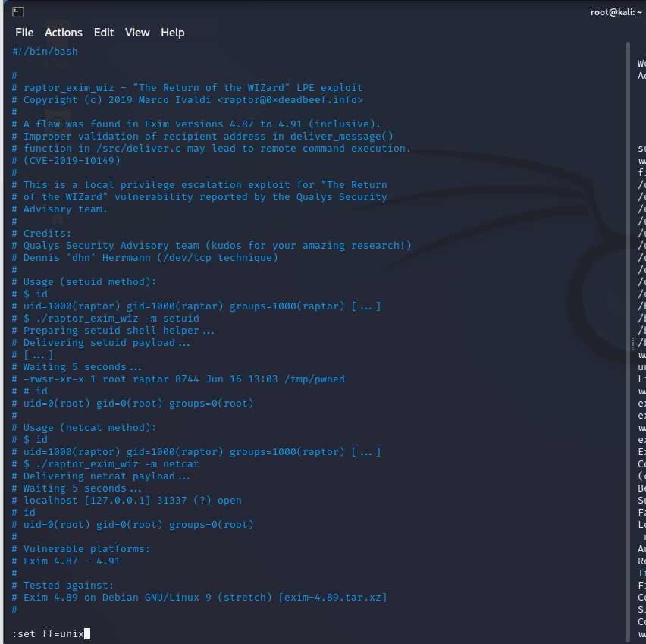Click the terminal's vertical scrollbar

(x=628, y=341)
